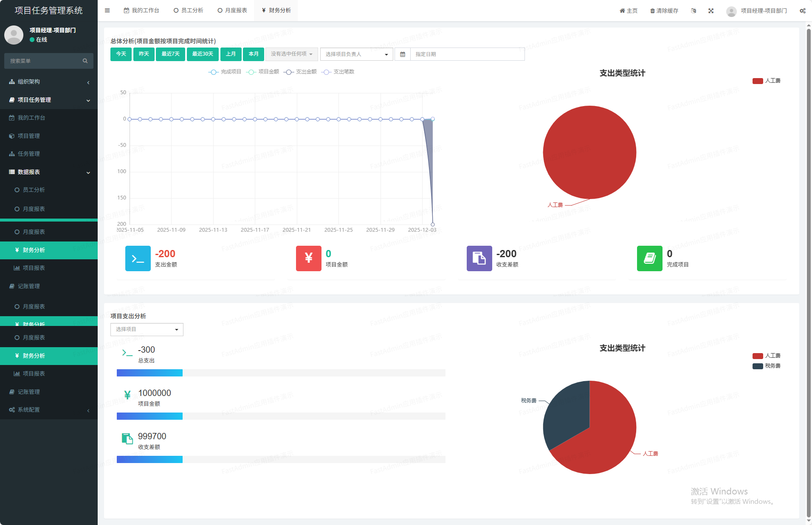Open the 选择项目 dropdown
Viewport: 812px width, 525px height.
[147, 329]
